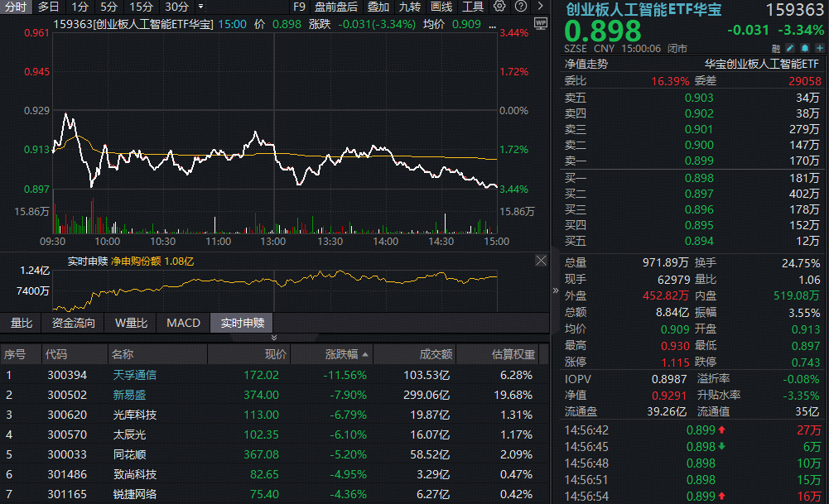
Task: Click the double chevron to collapse the list
Action: point(274,338)
